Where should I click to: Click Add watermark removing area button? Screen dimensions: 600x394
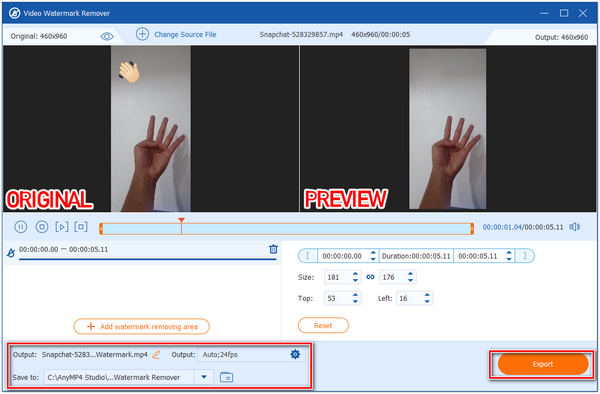(x=142, y=327)
